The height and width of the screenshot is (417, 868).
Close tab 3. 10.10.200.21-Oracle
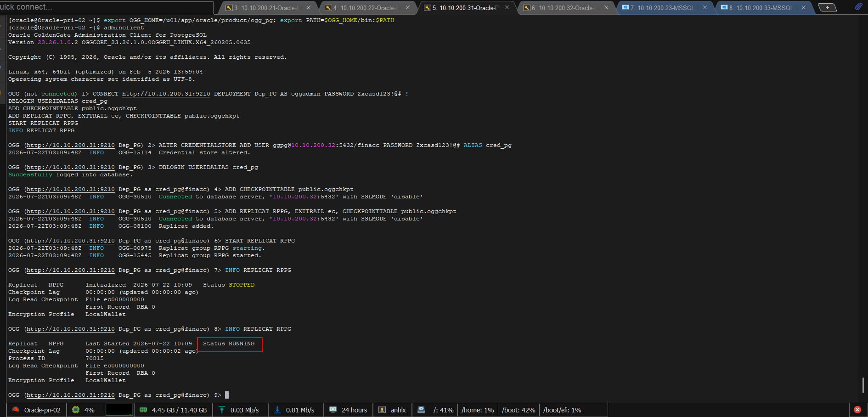(309, 7)
